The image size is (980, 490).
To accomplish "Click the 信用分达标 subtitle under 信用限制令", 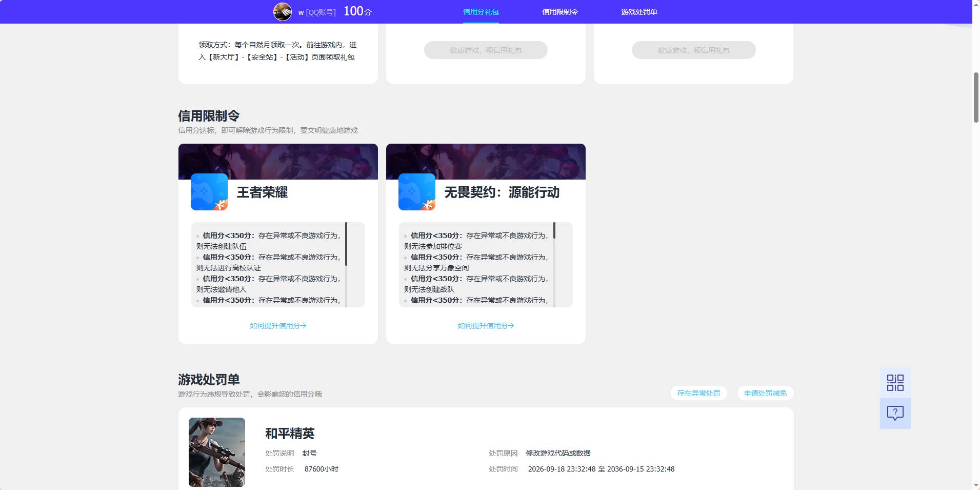I will [x=268, y=130].
